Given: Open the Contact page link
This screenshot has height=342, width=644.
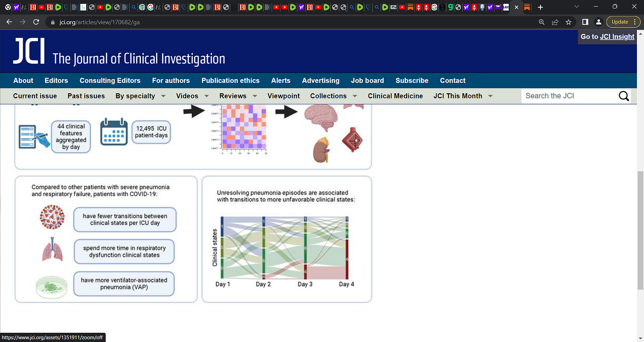Looking at the screenshot, I should click(452, 80).
